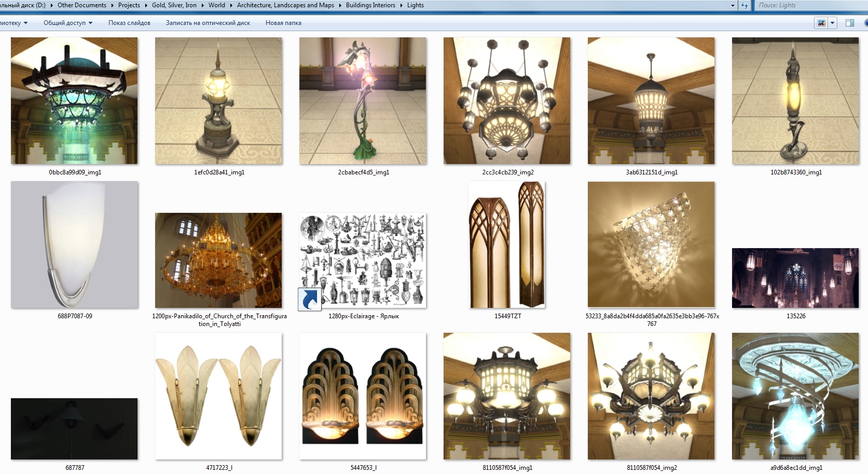Select the 2cc3c4cb239_img2 chandelier thumbnail

(x=507, y=101)
